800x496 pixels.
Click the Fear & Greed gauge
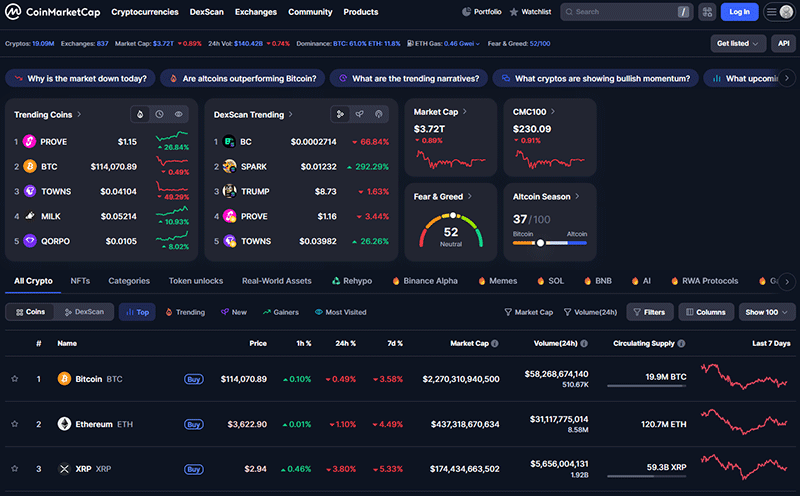pyautogui.click(x=451, y=231)
